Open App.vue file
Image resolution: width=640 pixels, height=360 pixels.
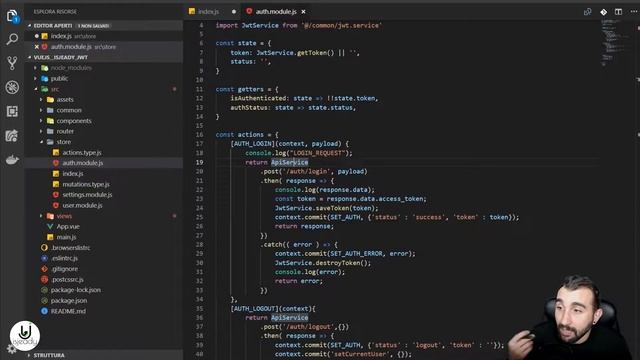[x=68, y=227]
